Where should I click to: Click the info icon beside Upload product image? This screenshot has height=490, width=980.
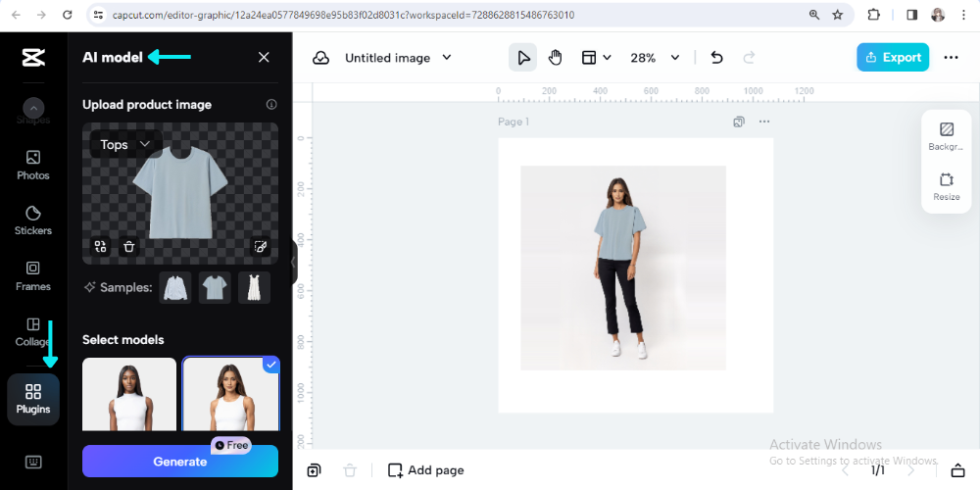click(x=271, y=105)
